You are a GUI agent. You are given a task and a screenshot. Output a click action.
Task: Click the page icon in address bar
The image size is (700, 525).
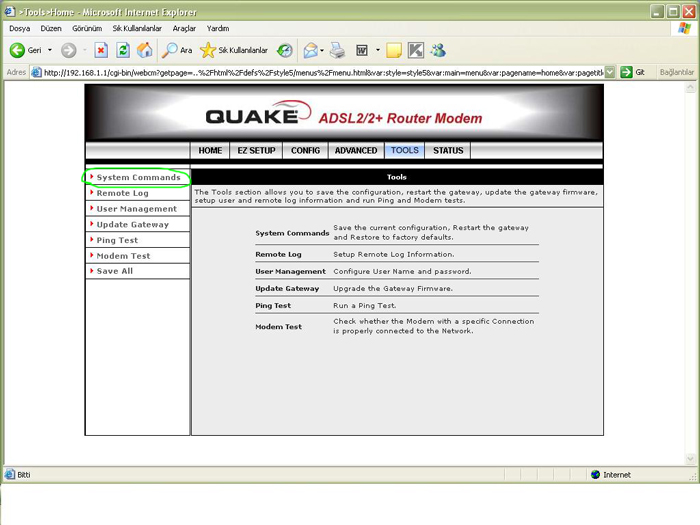tap(37, 72)
